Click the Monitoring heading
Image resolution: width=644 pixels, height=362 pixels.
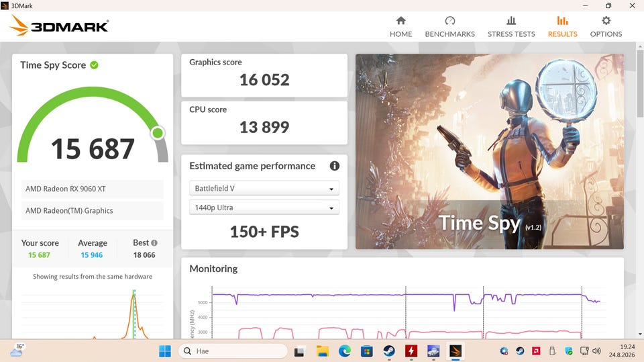click(213, 269)
